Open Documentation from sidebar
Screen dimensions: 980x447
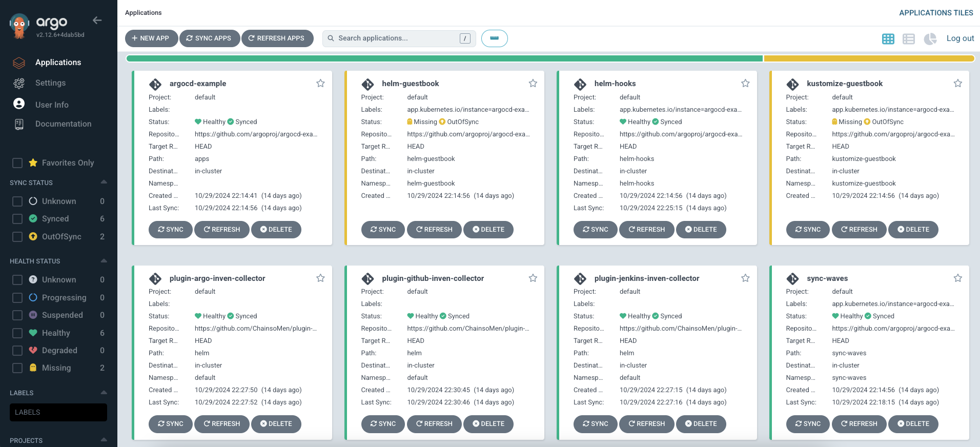[x=64, y=124]
